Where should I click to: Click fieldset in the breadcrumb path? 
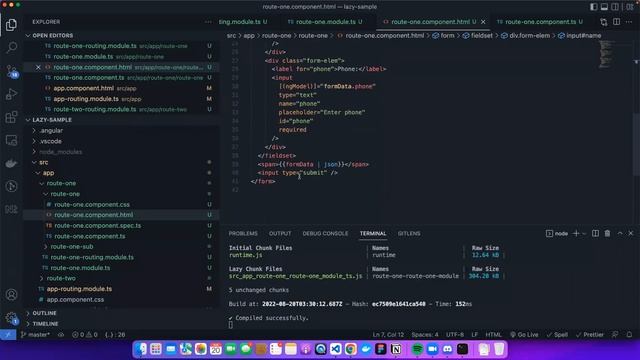coord(482,36)
